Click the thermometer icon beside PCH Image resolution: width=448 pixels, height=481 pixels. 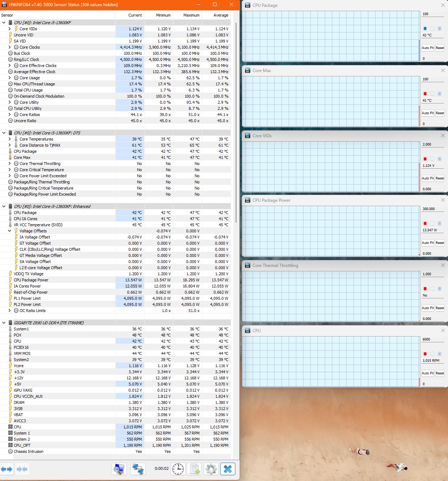pyautogui.click(x=10, y=335)
